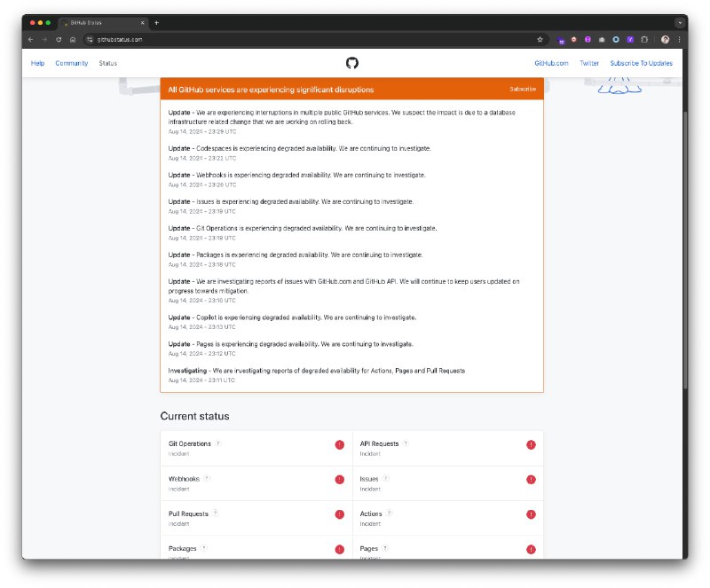
Task: Click Subscribe To Updates
Action: (x=641, y=63)
